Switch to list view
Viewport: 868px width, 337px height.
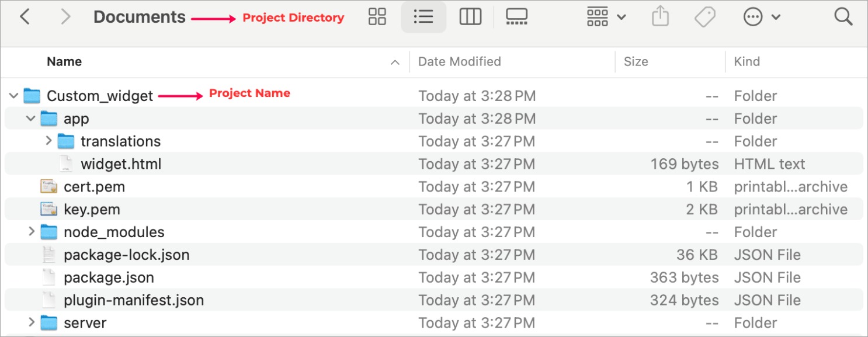[423, 17]
